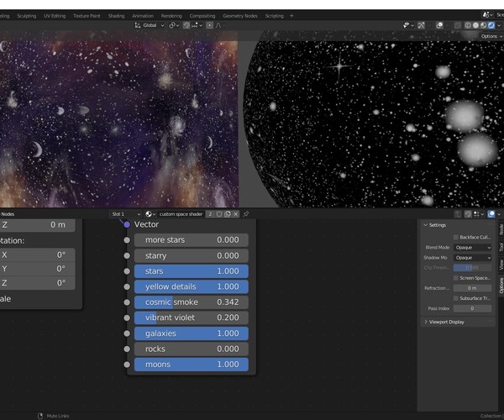Click the pin icon beside the material name
The image size is (504, 420).
pos(246,214)
